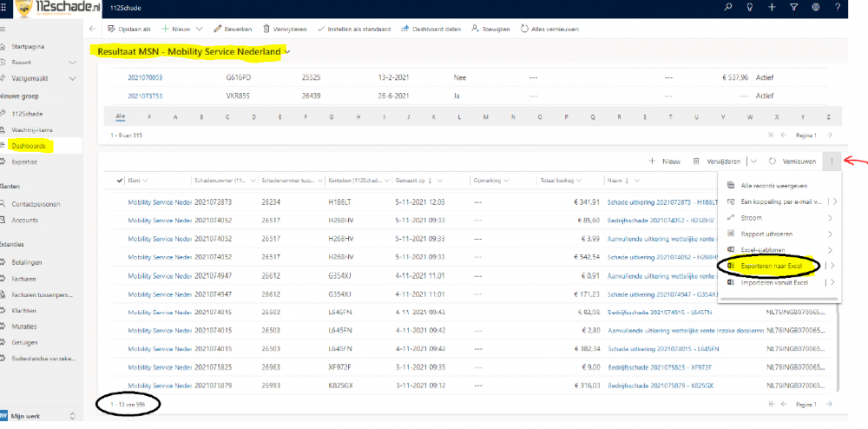The height and width of the screenshot is (429, 868).
Task: Go back with the left arrow
Action: pyautogui.click(x=93, y=29)
